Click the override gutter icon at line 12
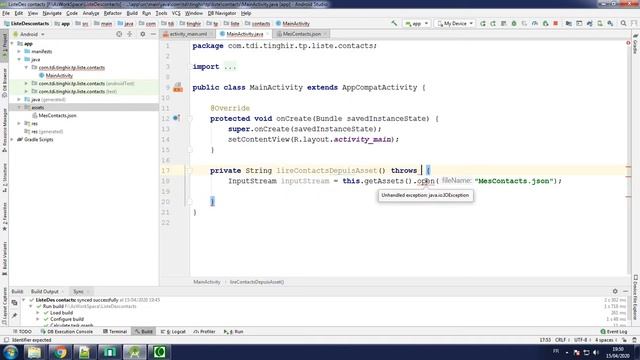640x360 pixels. 176,118
